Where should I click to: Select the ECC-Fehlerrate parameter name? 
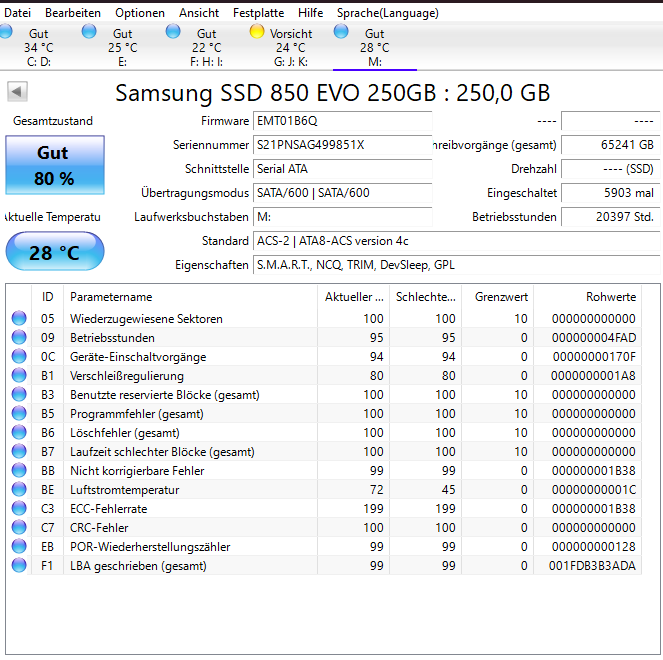(x=109, y=509)
